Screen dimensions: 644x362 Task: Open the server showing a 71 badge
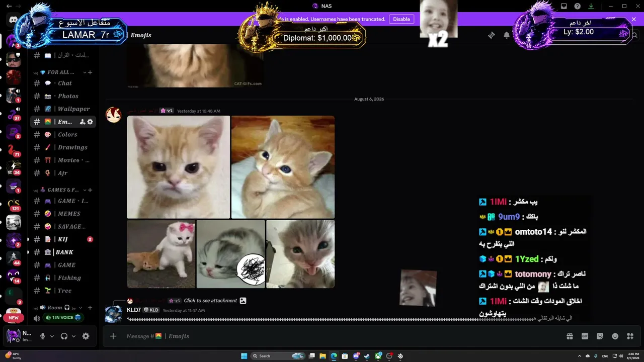[14, 149]
